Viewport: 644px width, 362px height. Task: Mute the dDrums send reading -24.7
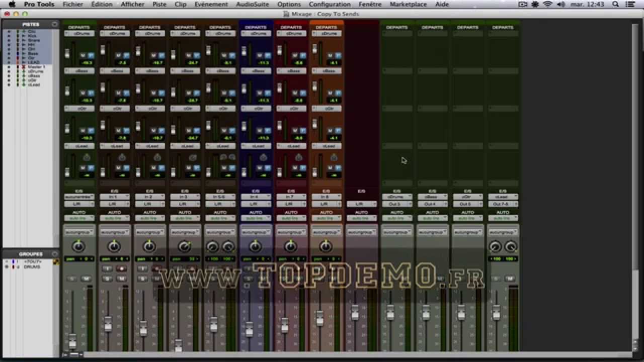tap(189, 55)
